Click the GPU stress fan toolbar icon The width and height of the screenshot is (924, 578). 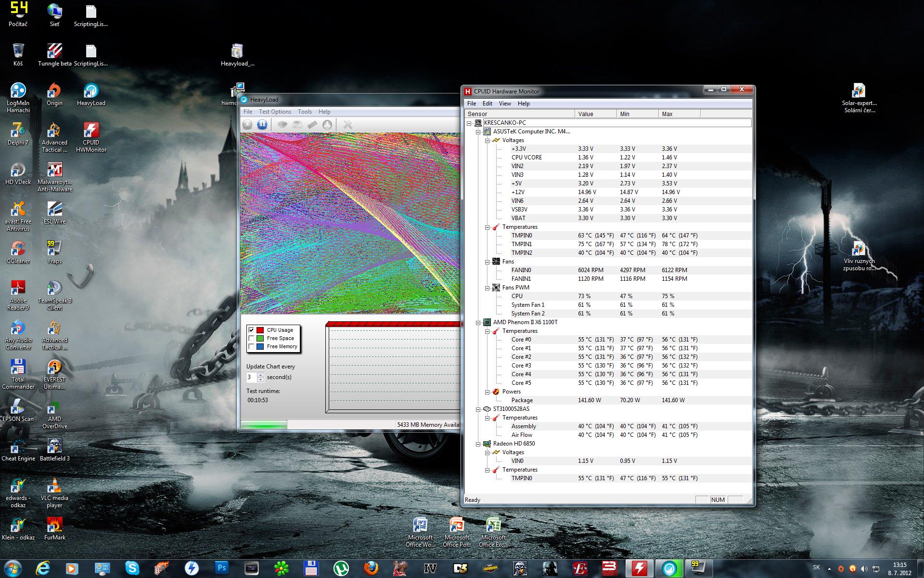[327, 125]
